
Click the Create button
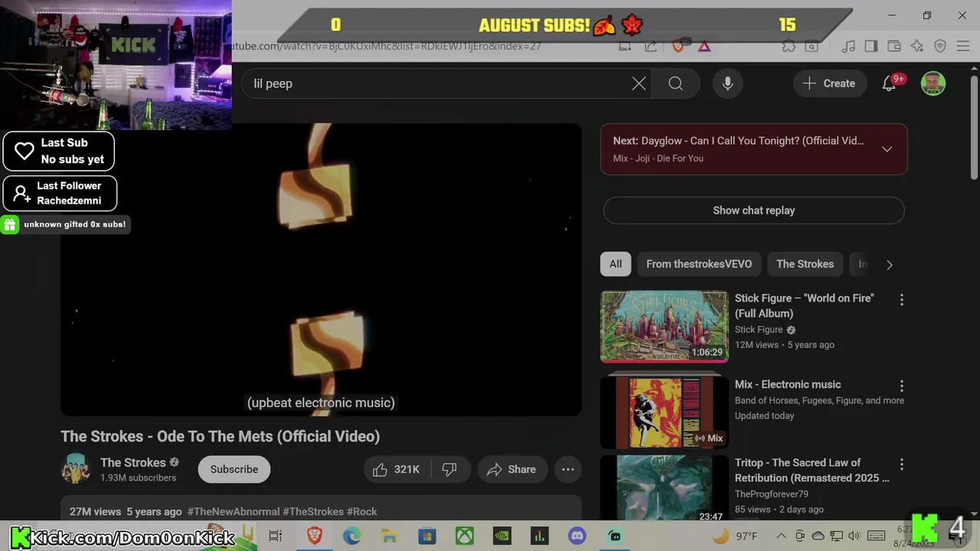coord(829,83)
